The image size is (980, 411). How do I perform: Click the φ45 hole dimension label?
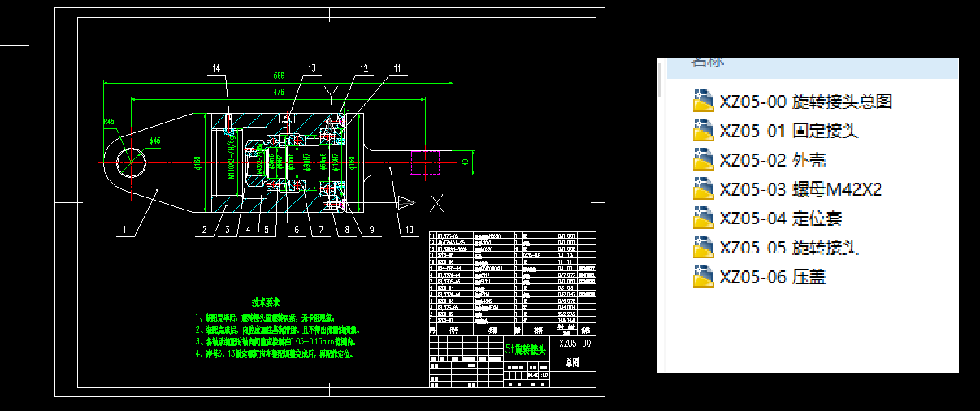tap(154, 141)
